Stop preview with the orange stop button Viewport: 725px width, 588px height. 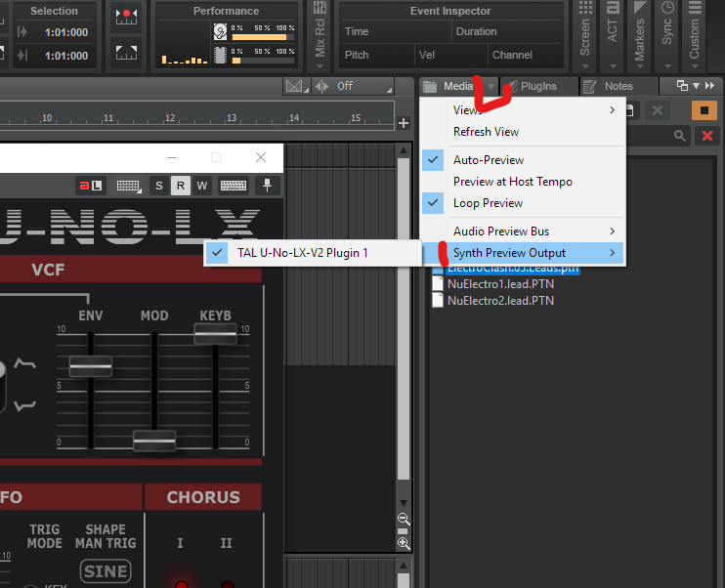tap(704, 110)
